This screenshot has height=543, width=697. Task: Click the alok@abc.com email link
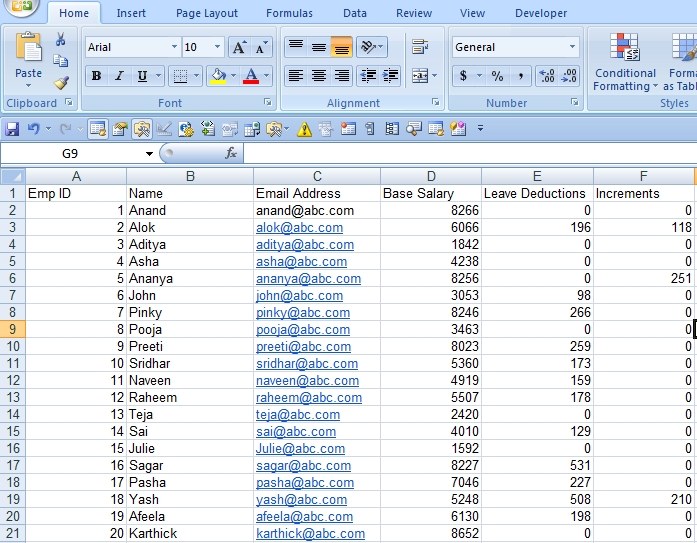coord(299,228)
